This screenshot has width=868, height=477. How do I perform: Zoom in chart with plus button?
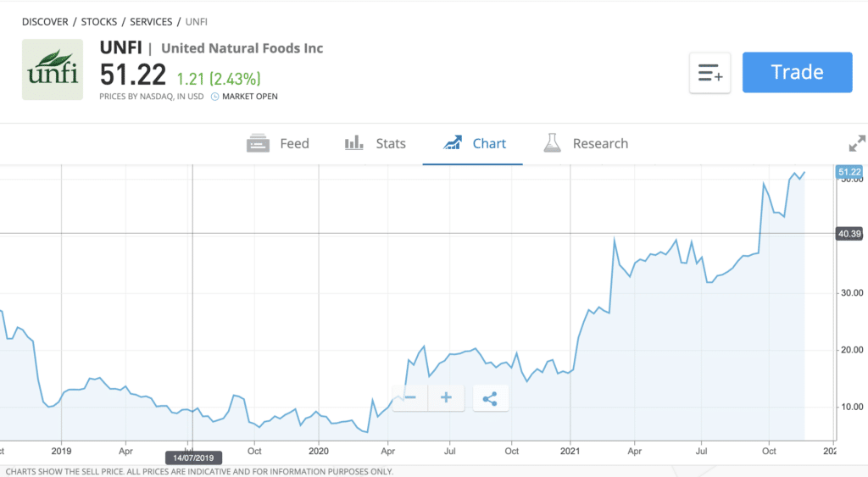point(446,398)
